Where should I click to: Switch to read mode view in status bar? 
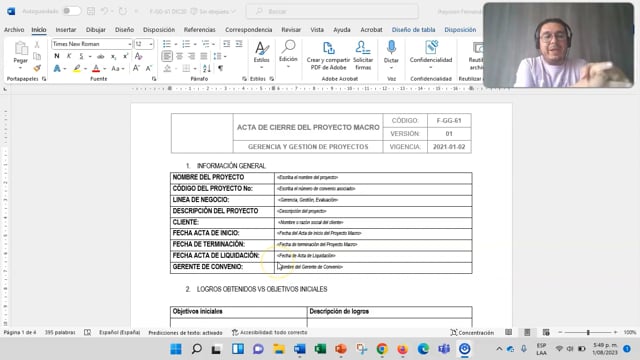tap(509, 333)
